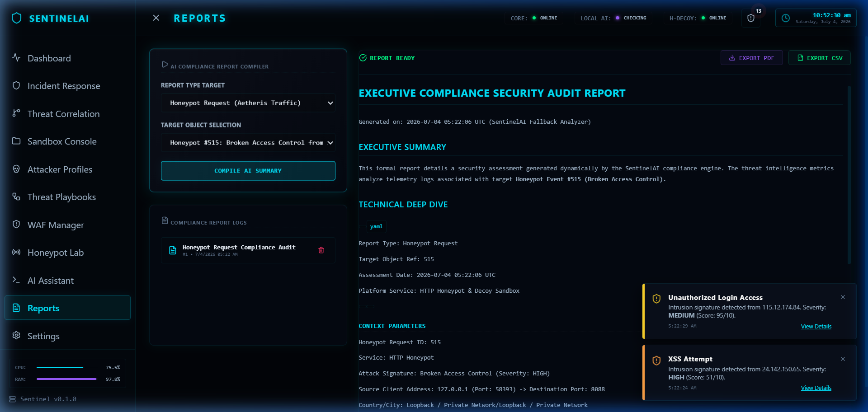This screenshot has width=868, height=412.
Task: Close the Reports panel with the X
Action: tap(156, 18)
